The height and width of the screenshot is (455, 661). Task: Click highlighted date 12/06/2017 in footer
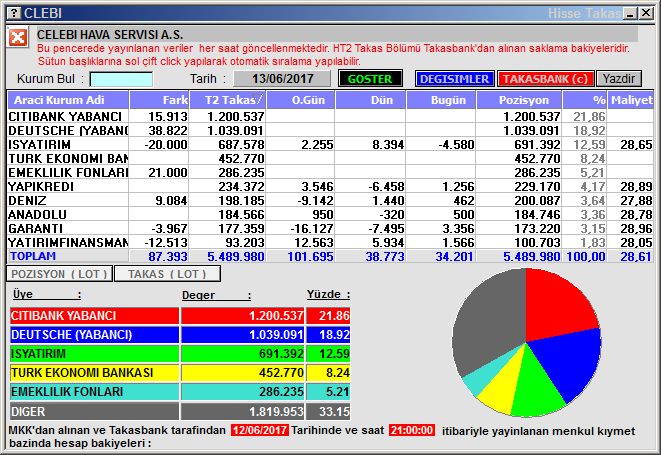tap(260, 430)
